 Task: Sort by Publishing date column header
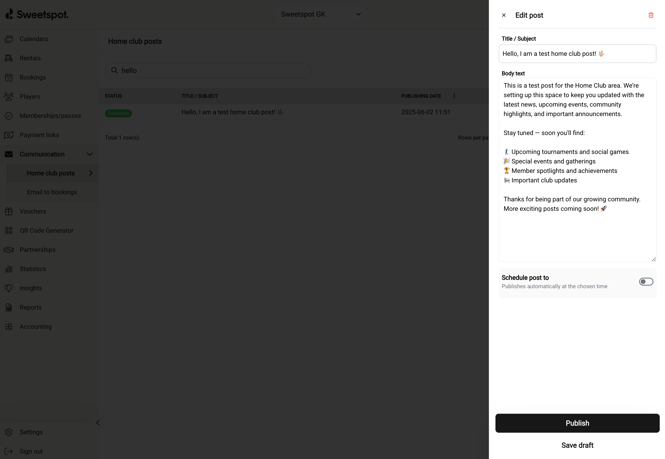tap(421, 96)
